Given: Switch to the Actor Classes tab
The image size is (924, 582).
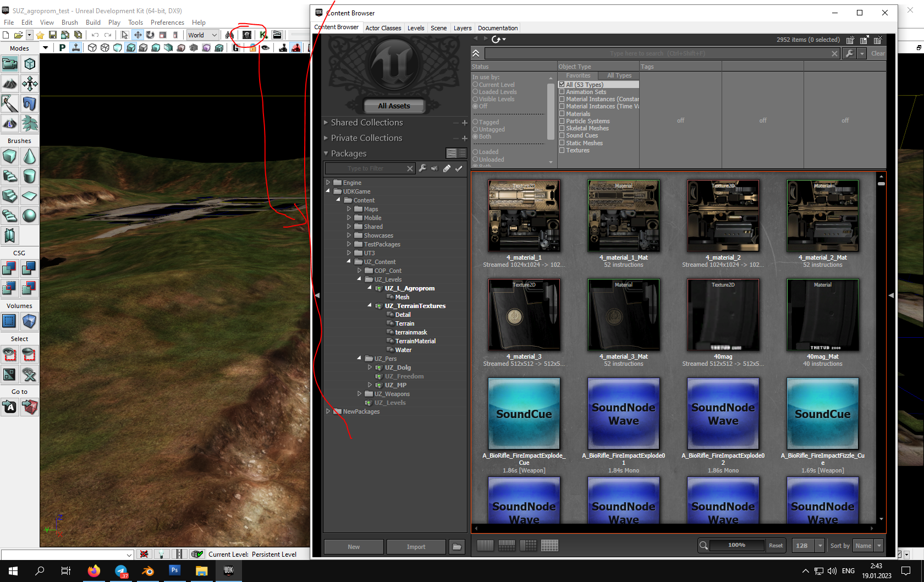Looking at the screenshot, I should pos(383,28).
